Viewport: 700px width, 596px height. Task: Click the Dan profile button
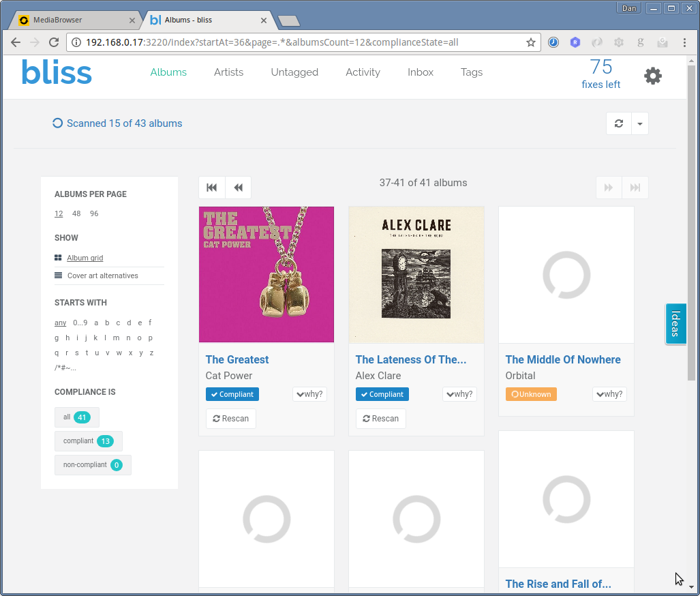pyautogui.click(x=628, y=8)
